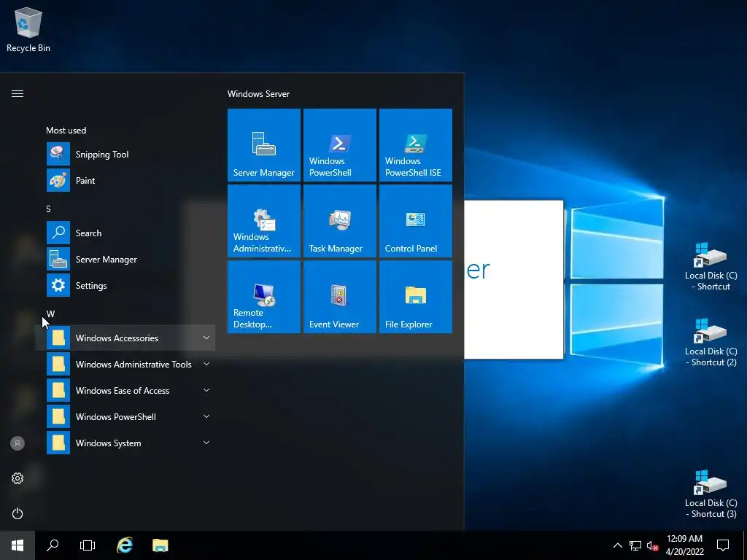The height and width of the screenshot is (560, 747).
Task: Click the Most used heading
Action: (66, 130)
